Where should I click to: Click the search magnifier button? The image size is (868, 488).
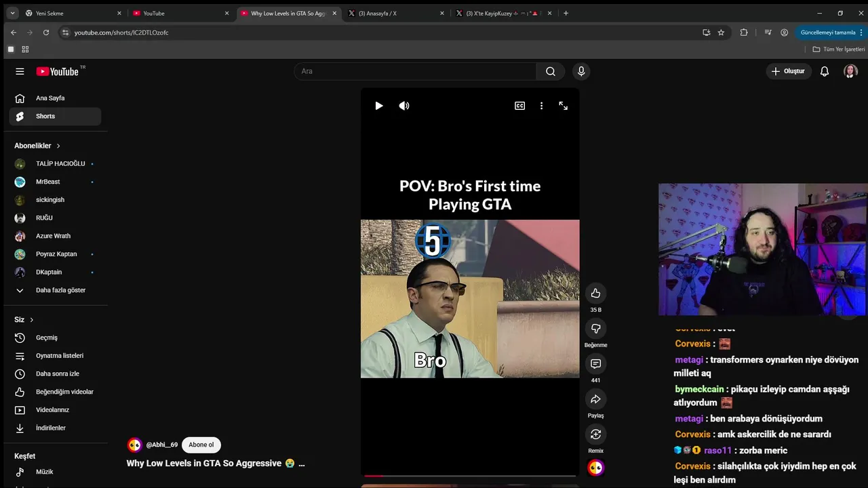coord(551,71)
